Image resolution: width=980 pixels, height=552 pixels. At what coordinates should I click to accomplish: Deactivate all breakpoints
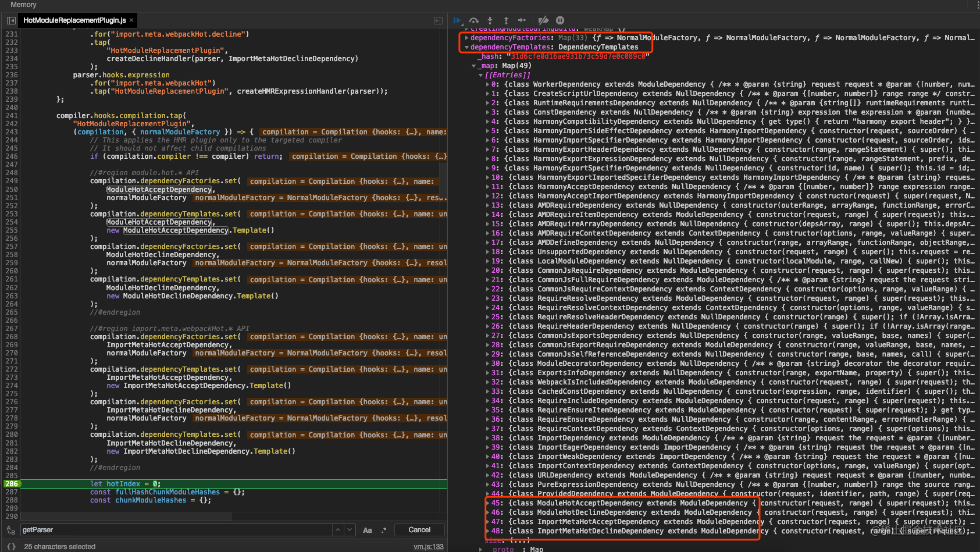click(543, 20)
